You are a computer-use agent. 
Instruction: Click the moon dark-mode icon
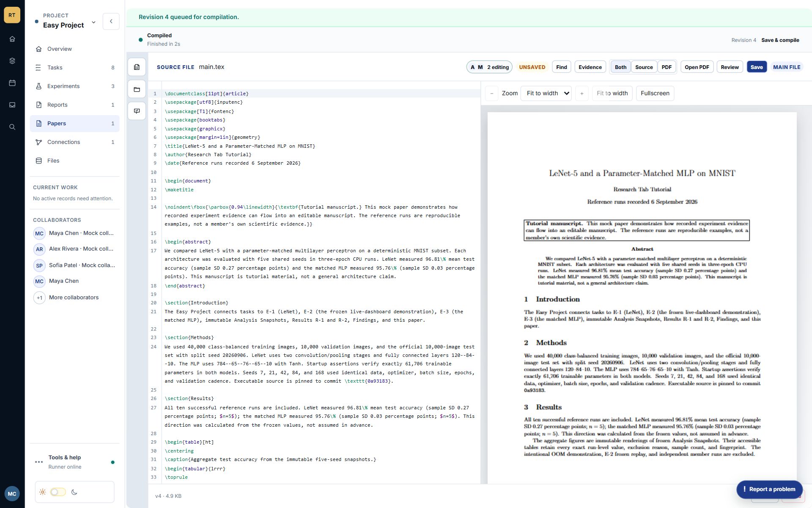coord(74,492)
